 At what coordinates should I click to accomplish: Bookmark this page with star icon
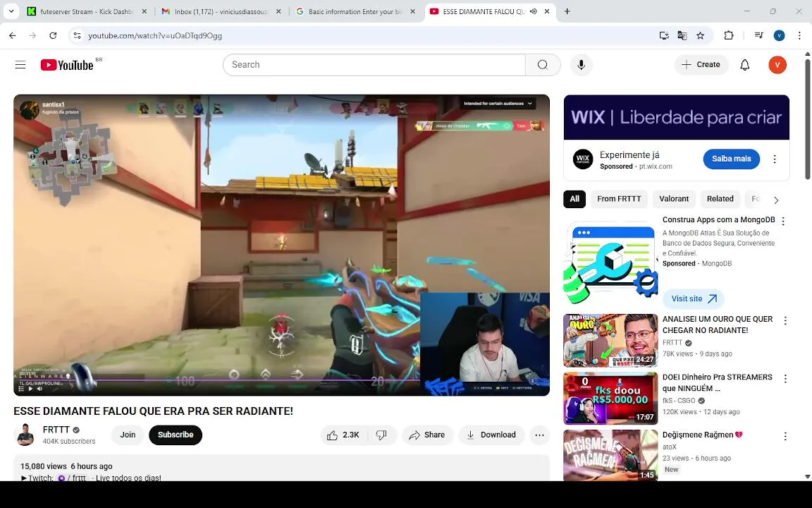pos(700,35)
